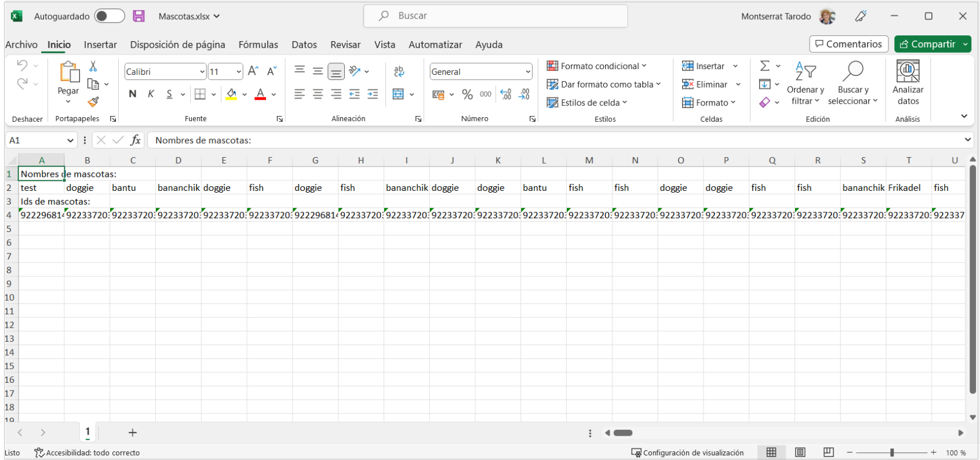Screen dimensions: 980x460
Task: Toggle italic K formatting
Action: coord(151,94)
